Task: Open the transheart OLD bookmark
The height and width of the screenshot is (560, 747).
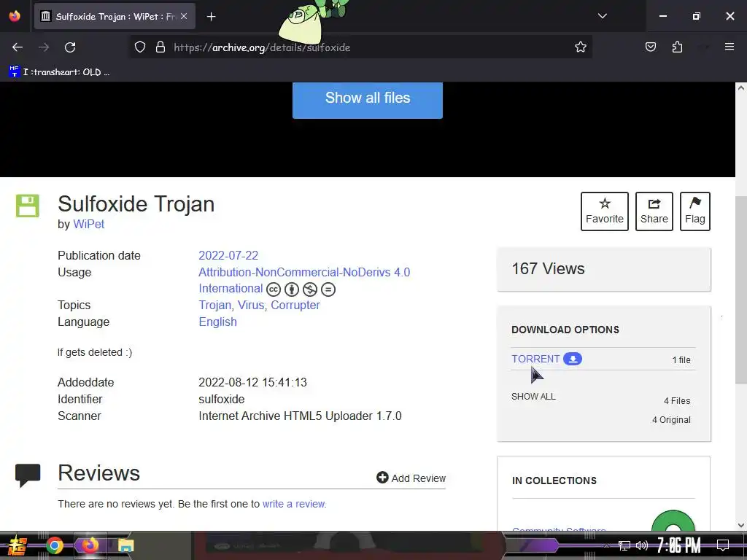Action: (60, 72)
